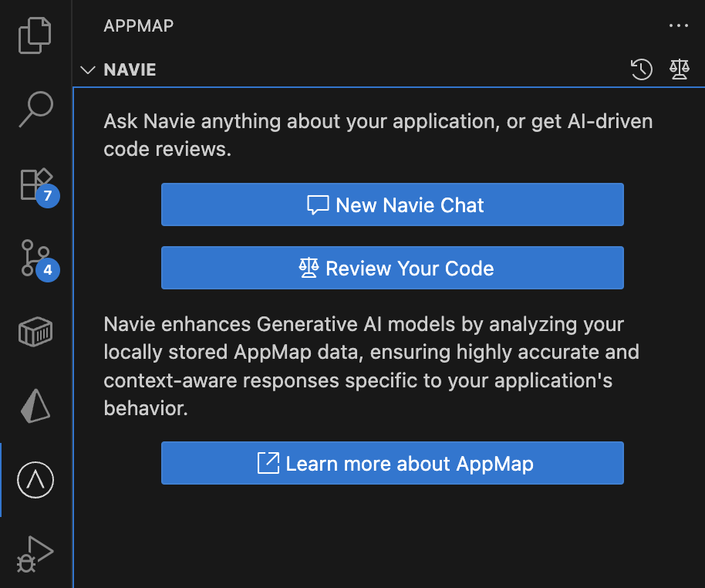Select the AppMap activity bar icon
Viewport: 705px width, 588px height.
pos(35,479)
